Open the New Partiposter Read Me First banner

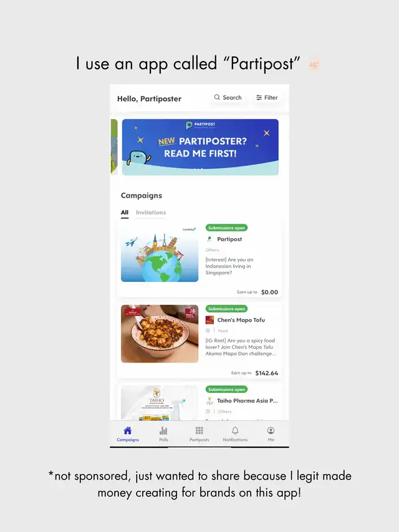[200, 147]
